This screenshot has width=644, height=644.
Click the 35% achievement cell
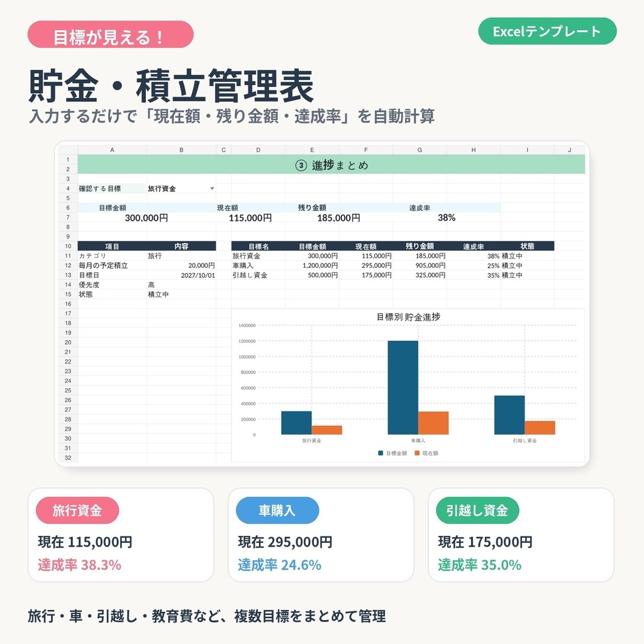pyautogui.click(x=474, y=275)
